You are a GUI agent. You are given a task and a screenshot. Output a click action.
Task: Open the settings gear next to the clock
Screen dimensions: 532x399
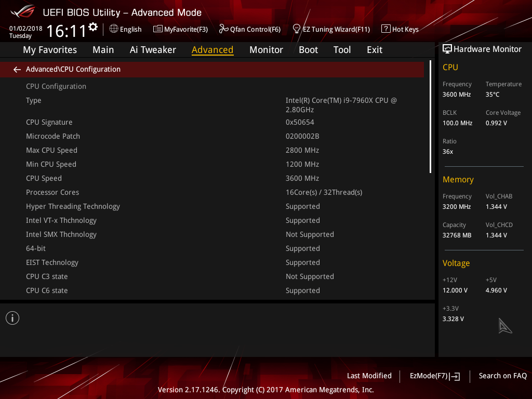pos(93,27)
